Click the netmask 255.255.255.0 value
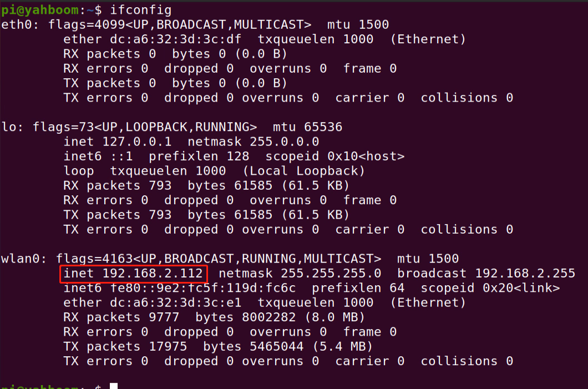 (x=300, y=274)
